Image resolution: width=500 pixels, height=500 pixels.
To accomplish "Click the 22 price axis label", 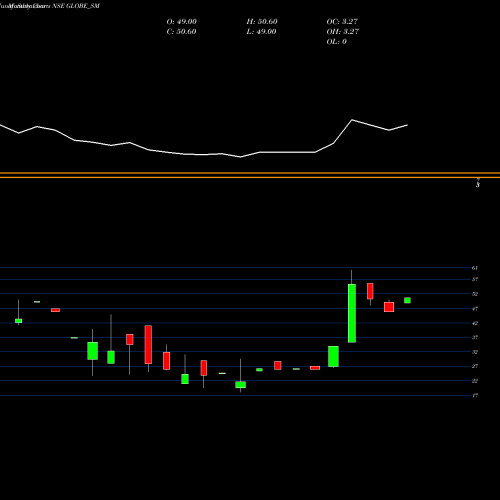I will pyautogui.click(x=475, y=381).
